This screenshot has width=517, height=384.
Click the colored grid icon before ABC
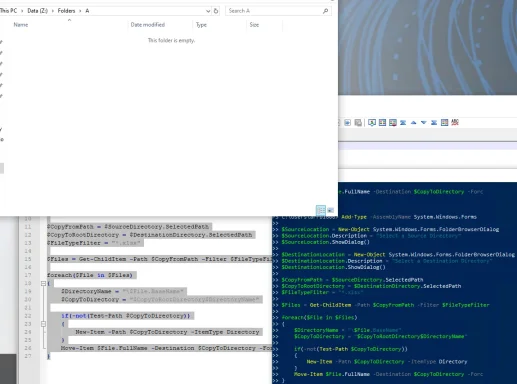pyautogui.click(x=444, y=123)
